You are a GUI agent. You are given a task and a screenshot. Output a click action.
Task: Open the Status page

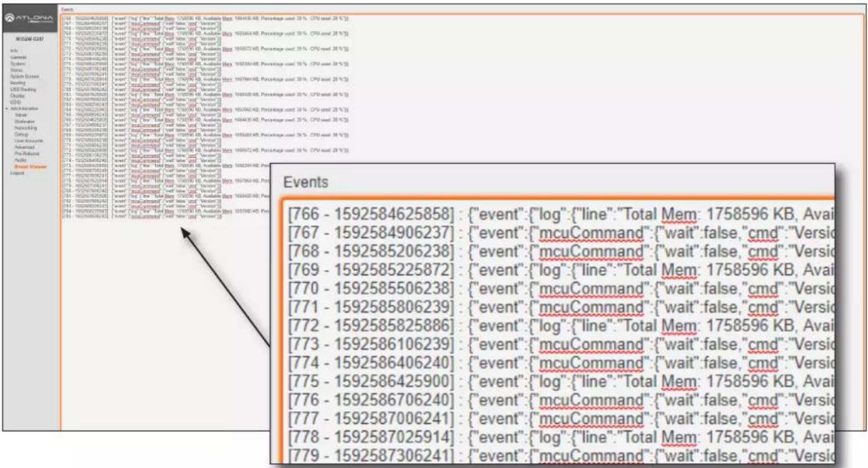click(16, 70)
